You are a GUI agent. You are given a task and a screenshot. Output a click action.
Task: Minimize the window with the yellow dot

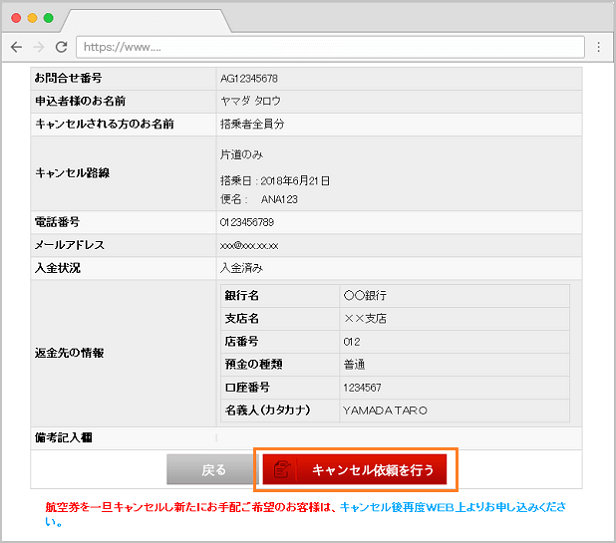[x=31, y=19]
